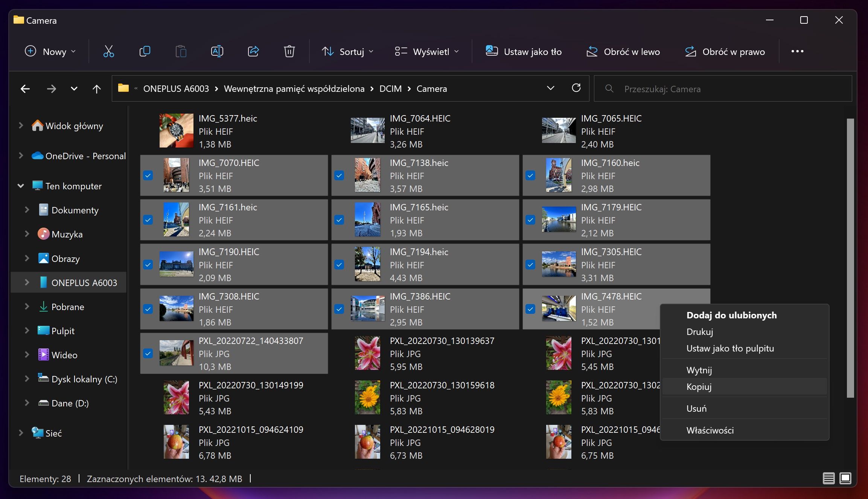Uncheck the IMG_7179.HEIC checkbox
This screenshot has width=868, height=499.
coord(530,220)
